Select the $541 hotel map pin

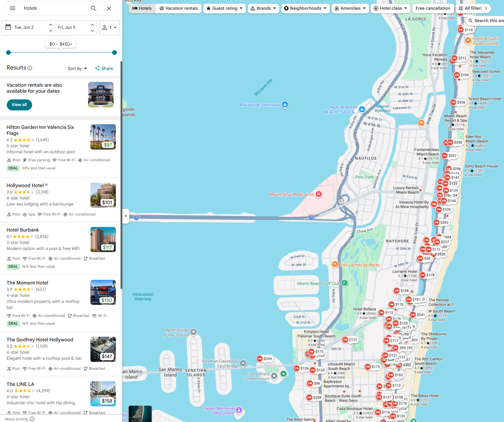click(417, 315)
